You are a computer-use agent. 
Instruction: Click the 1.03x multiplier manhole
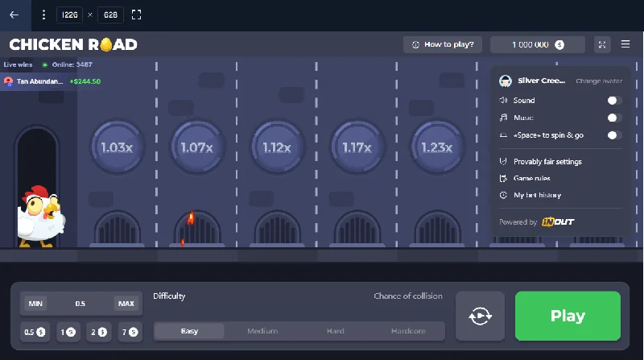tap(117, 147)
